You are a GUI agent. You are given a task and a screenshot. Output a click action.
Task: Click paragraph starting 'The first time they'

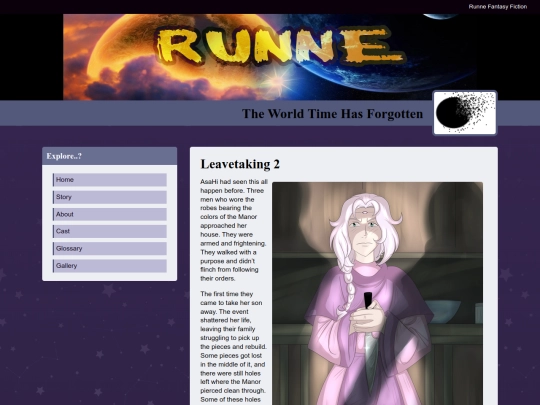click(x=234, y=348)
